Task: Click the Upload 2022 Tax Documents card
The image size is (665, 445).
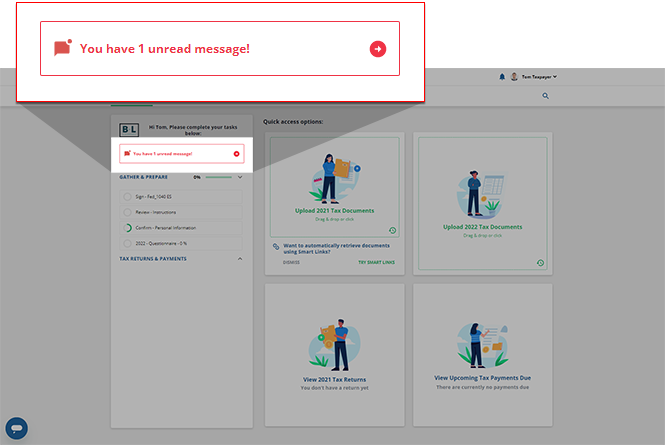Action: pyautogui.click(x=483, y=203)
